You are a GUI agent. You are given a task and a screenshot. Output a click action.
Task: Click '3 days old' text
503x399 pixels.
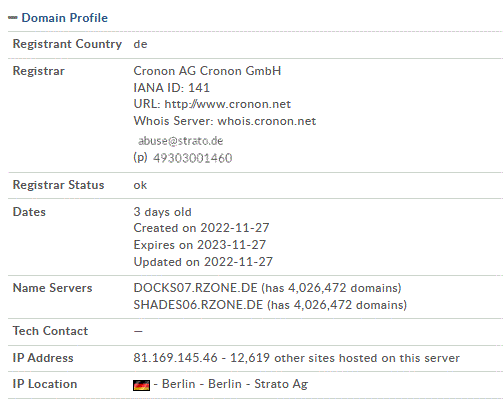point(162,212)
